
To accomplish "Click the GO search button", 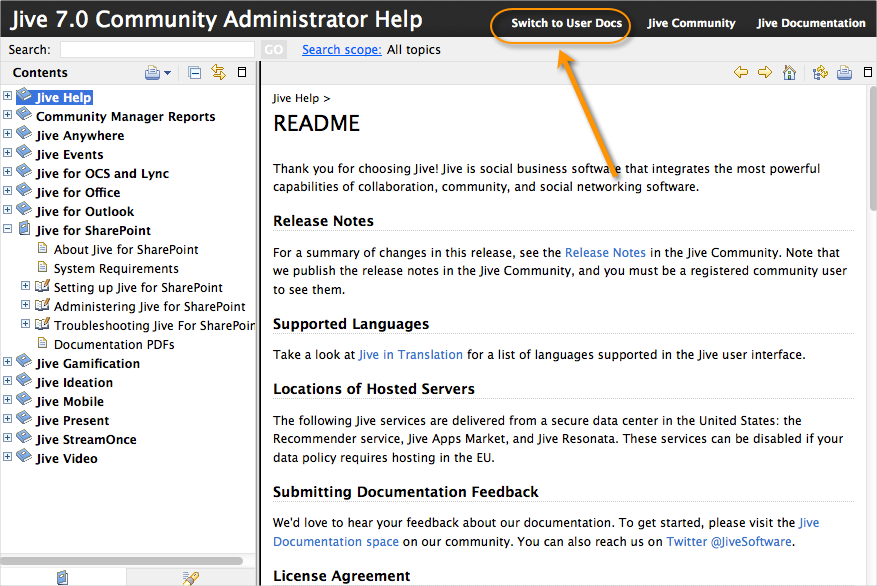I will coord(274,50).
